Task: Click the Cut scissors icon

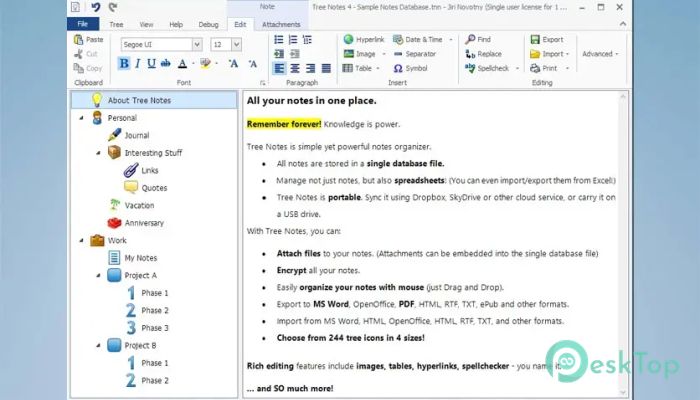Action: (x=79, y=54)
